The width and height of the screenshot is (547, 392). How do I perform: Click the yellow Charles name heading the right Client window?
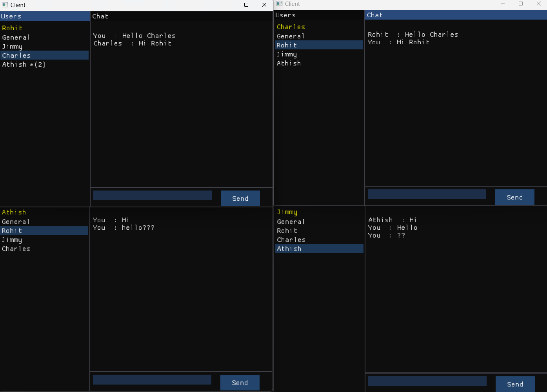coord(291,27)
